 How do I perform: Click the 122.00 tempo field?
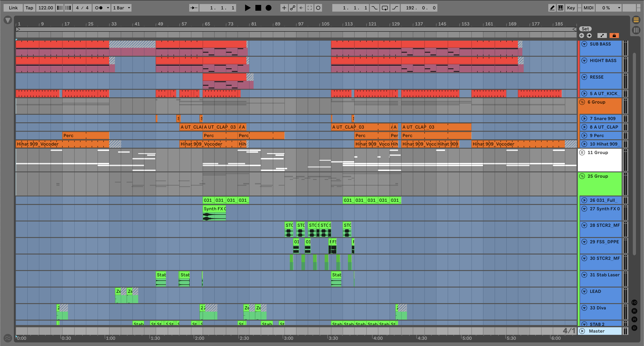[x=45, y=8]
